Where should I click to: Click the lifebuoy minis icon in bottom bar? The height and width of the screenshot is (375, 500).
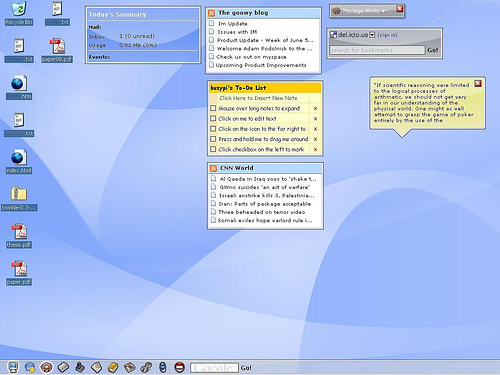point(47,367)
